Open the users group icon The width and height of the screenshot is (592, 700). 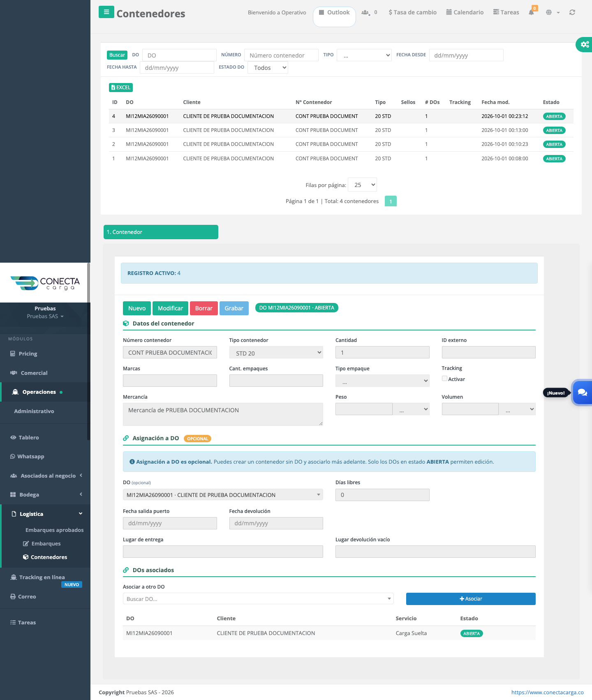click(365, 12)
